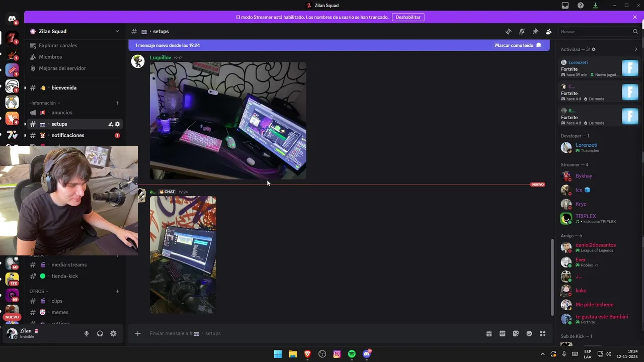644x362 pixels.
Task: Add channel to OTROS category
Action: pos(117,291)
